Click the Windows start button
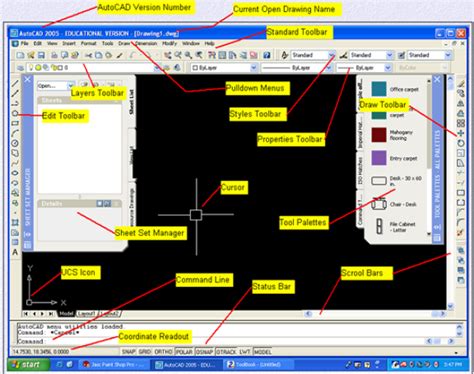This screenshot has width=474, height=374. click(29, 365)
